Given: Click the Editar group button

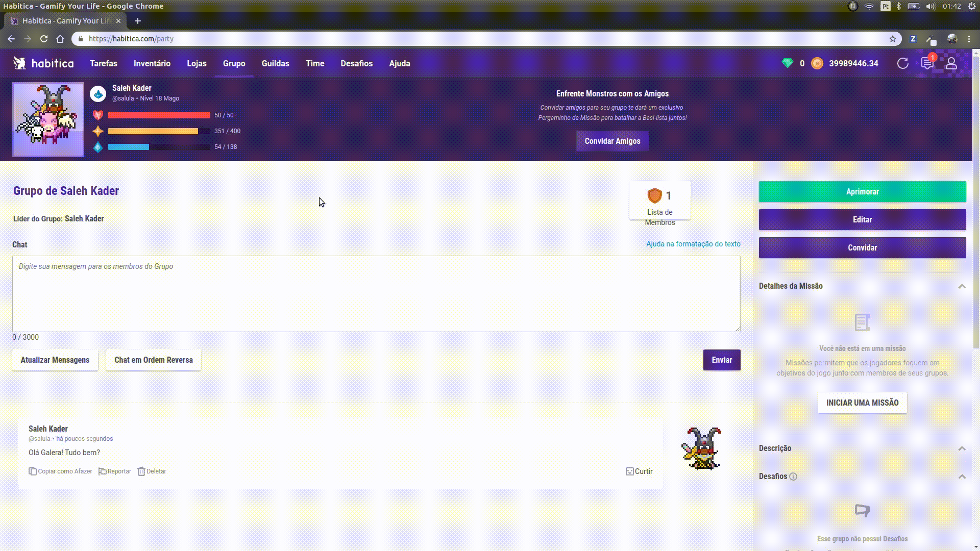Looking at the screenshot, I should click(x=862, y=220).
